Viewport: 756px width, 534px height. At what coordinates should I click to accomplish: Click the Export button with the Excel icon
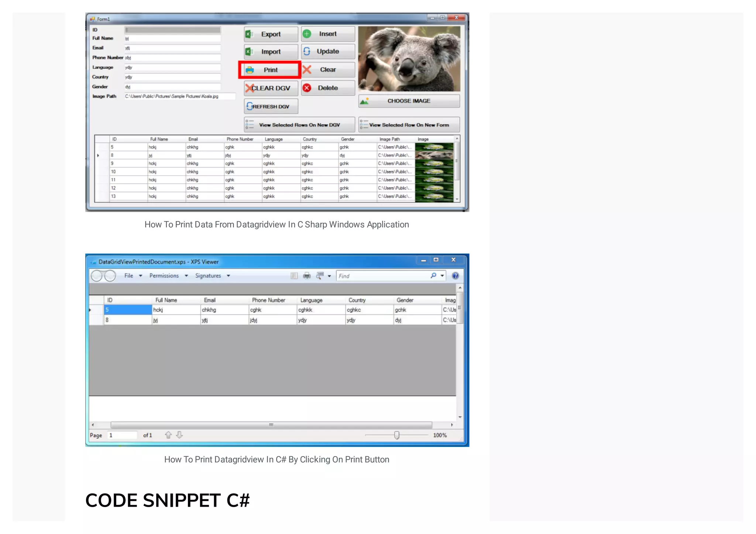(271, 34)
